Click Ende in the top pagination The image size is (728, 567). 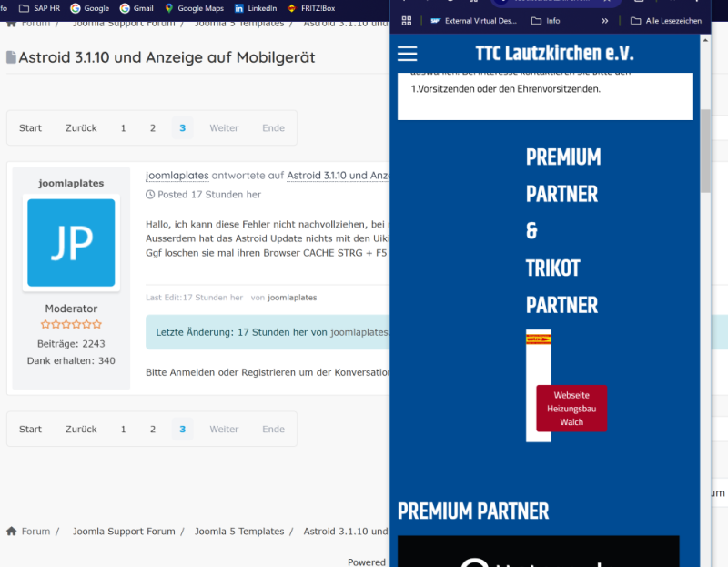coord(274,128)
